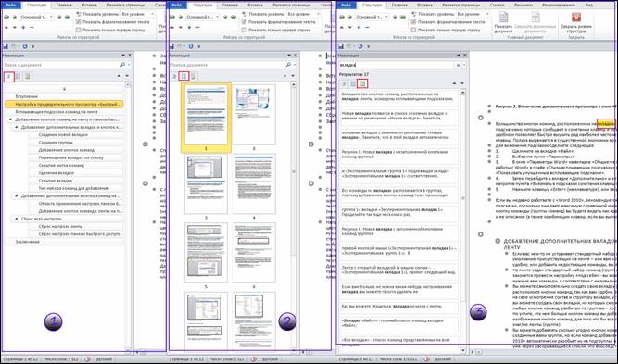
Task: Click Collapse Subdocuments icon in search results window
Action: click(x=536, y=18)
